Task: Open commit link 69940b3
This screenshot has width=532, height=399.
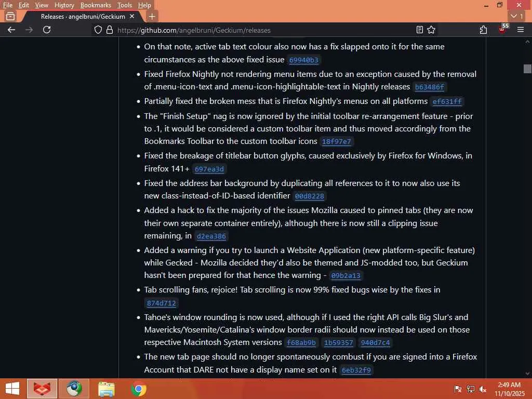Action: pyautogui.click(x=303, y=60)
